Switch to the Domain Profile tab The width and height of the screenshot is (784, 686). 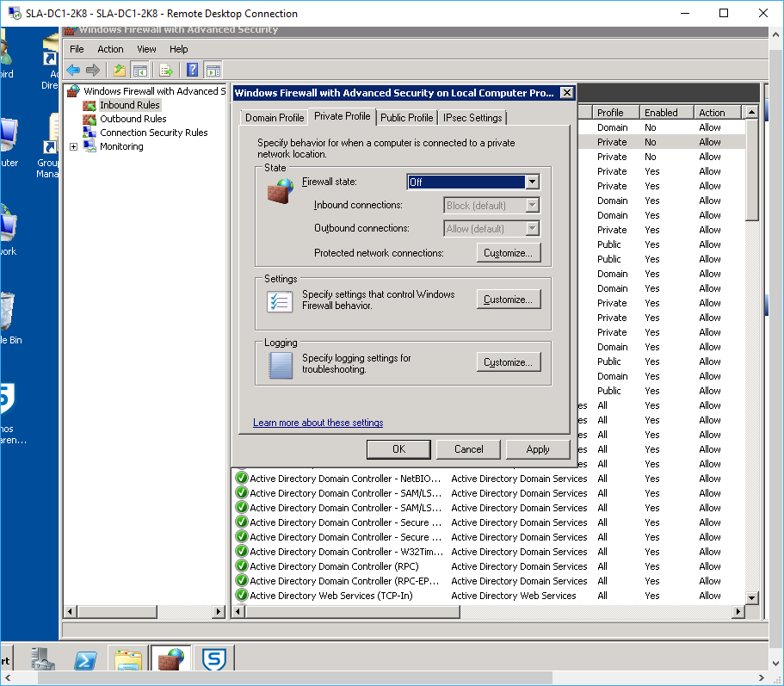point(274,118)
